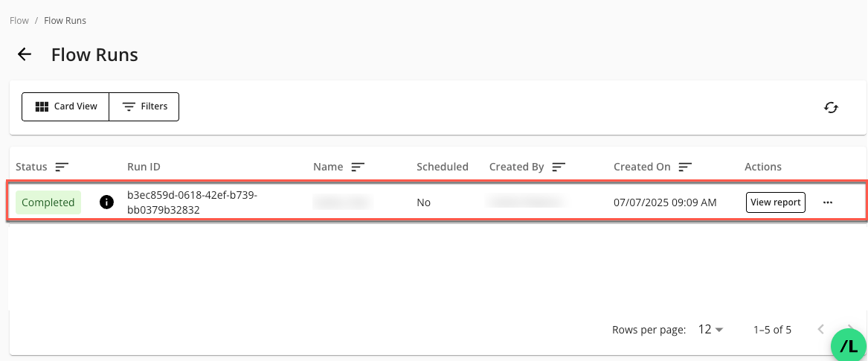Click the info icon next to Completed

click(x=106, y=202)
